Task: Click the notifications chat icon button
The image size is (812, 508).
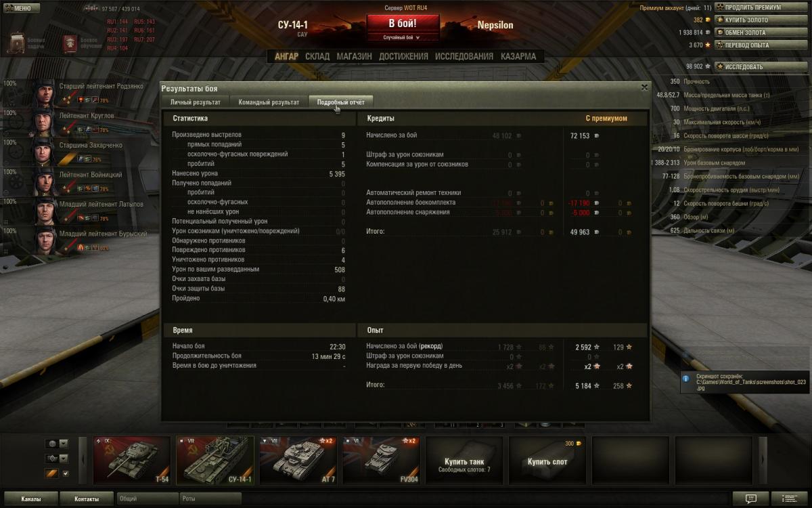Action: click(x=750, y=499)
